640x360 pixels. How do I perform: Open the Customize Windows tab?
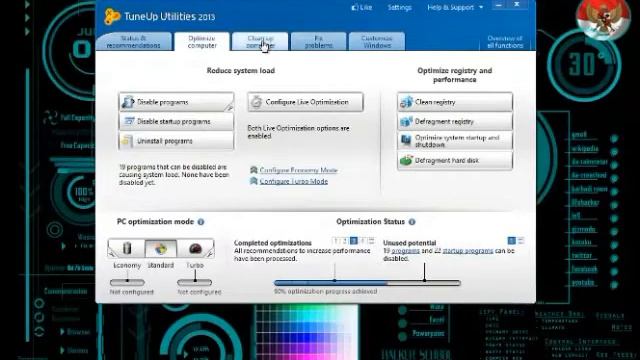[x=377, y=42]
